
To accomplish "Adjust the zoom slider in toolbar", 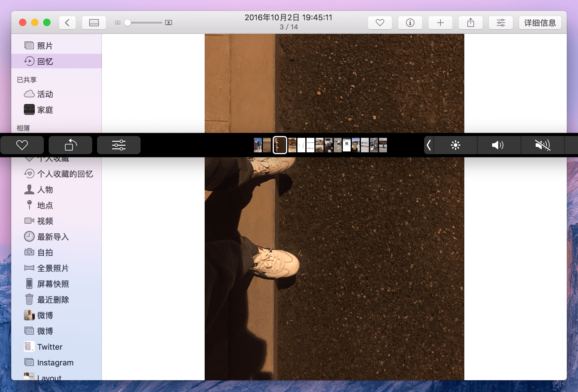I will pyautogui.click(x=144, y=23).
